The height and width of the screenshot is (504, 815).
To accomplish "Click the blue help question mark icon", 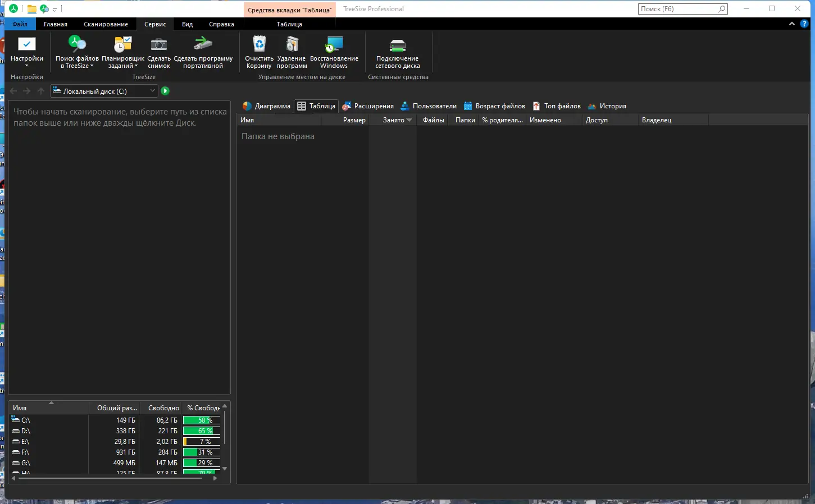I will (804, 24).
